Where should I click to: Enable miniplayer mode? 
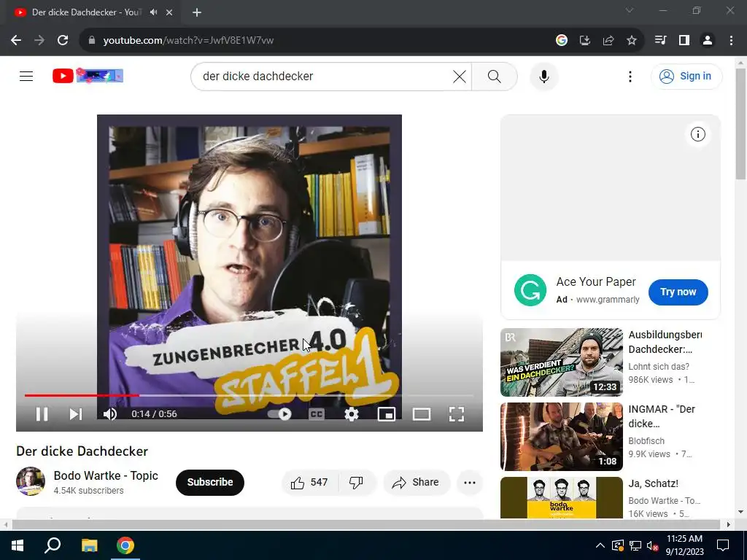[x=387, y=414]
